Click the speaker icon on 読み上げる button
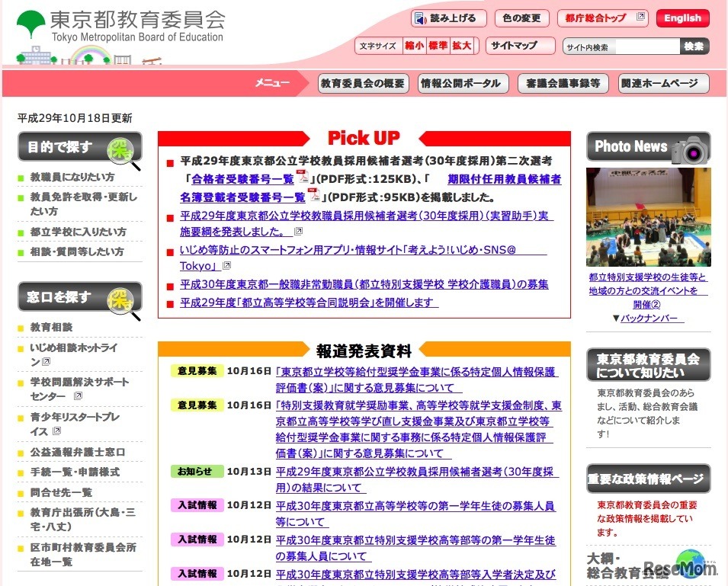Viewport: 728px width, 586px height. pyautogui.click(x=422, y=18)
